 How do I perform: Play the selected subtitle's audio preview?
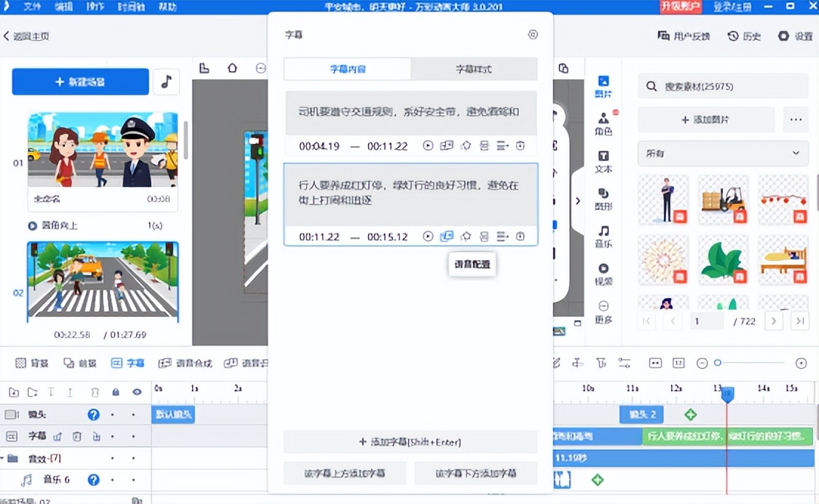428,236
